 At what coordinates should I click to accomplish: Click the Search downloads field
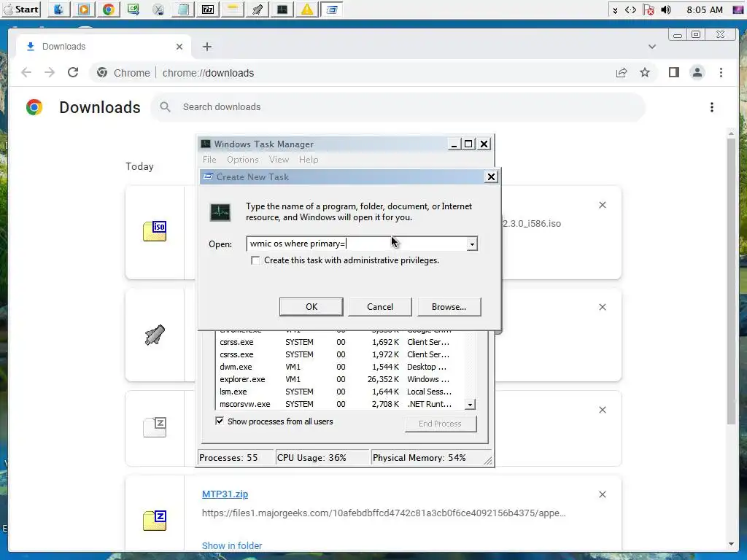pos(398,107)
